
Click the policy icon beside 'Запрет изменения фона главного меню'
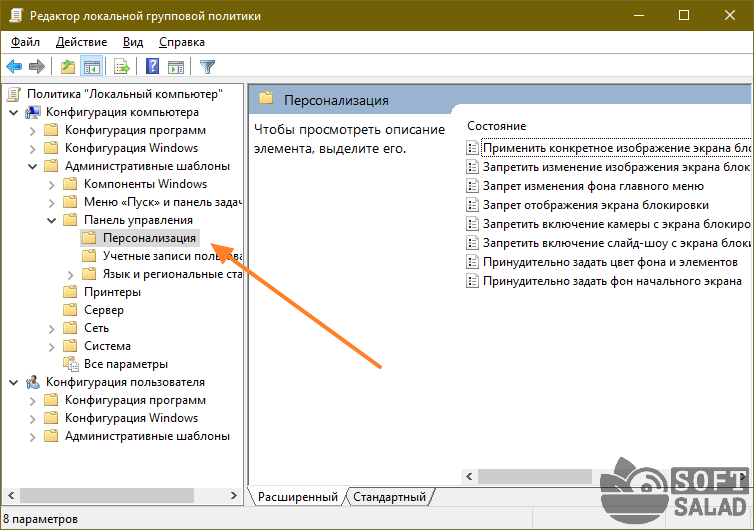click(x=473, y=186)
